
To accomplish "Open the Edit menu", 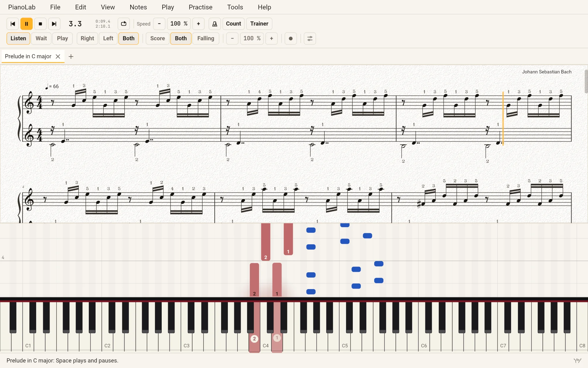I will pos(81,7).
